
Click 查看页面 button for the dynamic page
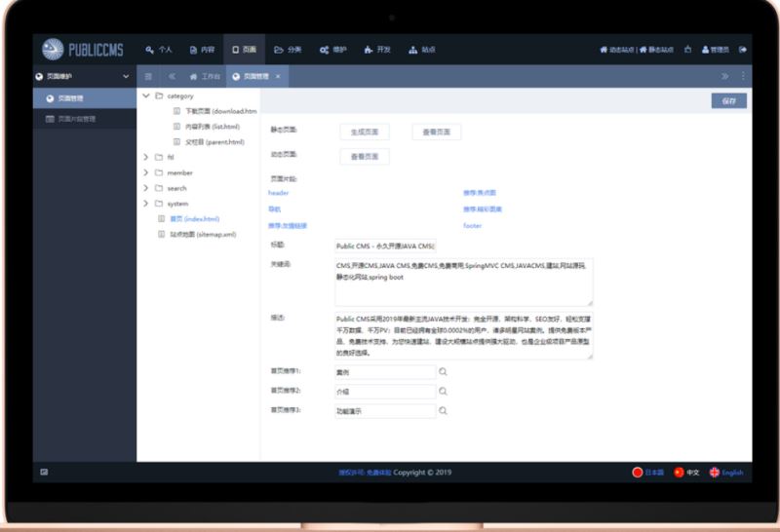[x=365, y=156]
